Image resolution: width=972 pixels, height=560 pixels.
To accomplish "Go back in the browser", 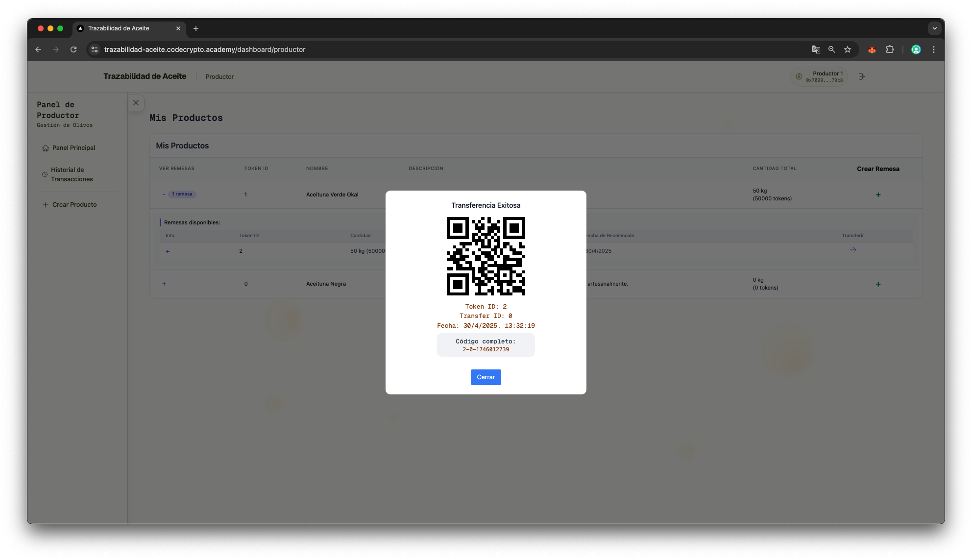I will [38, 49].
